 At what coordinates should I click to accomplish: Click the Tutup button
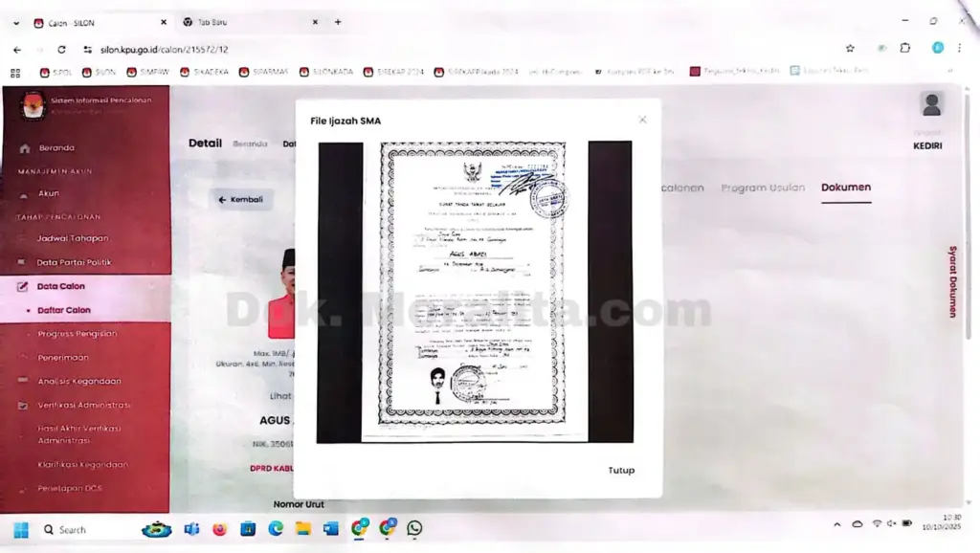pos(621,470)
